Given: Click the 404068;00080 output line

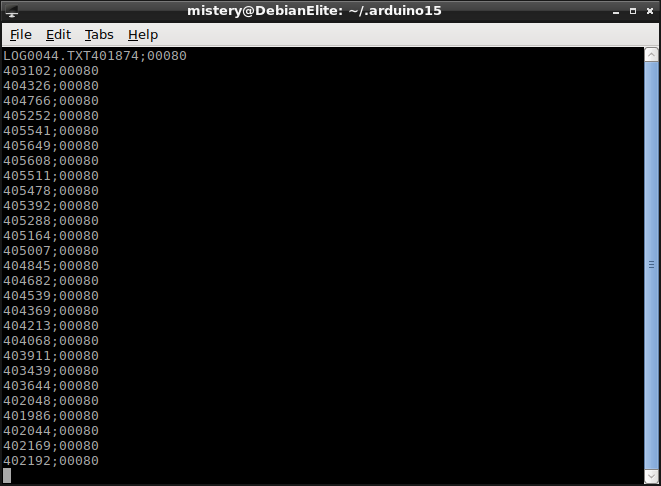Looking at the screenshot, I should click(x=51, y=341).
